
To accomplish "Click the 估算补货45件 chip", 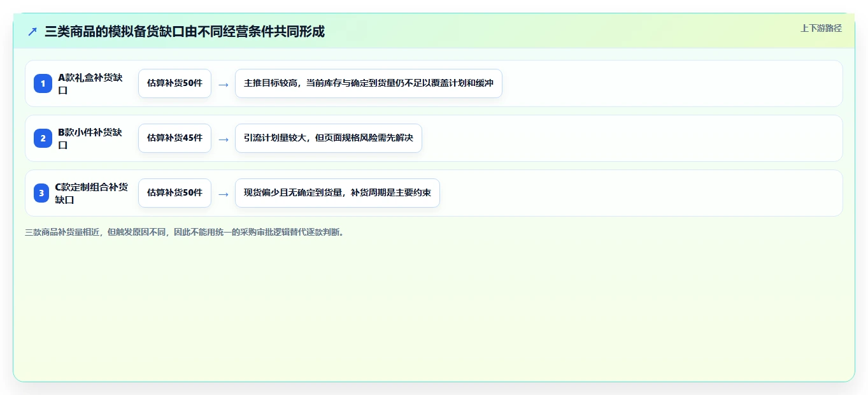I will pyautogui.click(x=174, y=138).
